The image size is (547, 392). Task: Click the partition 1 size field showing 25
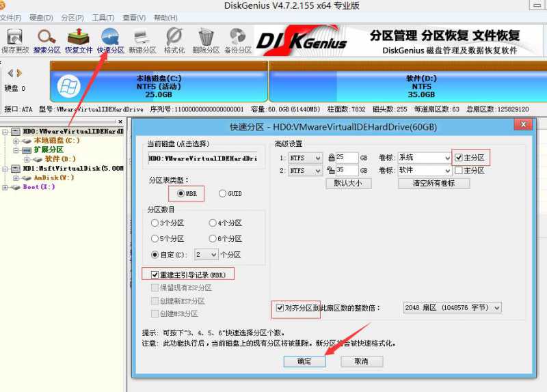point(347,158)
